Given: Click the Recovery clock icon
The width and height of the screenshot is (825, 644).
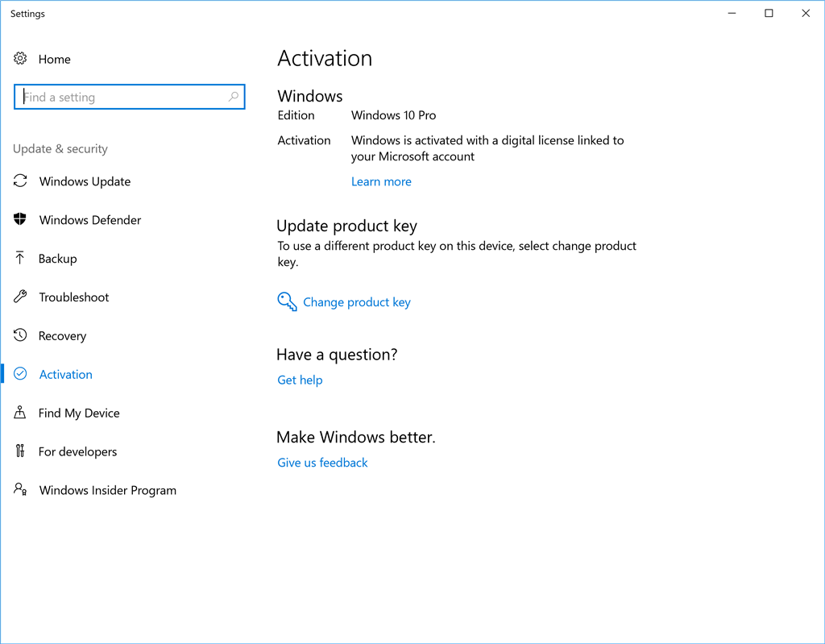Looking at the screenshot, I should click(x=20, y=335).
